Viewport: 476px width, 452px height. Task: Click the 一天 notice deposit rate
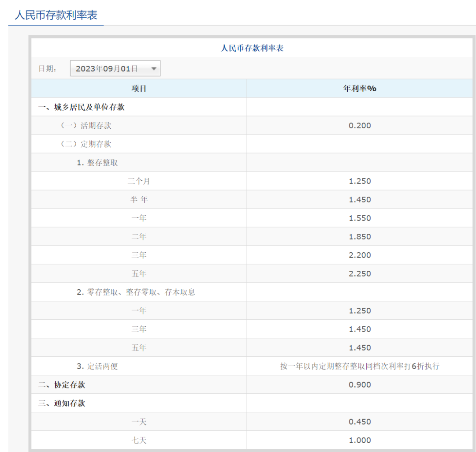[x=360, y=421]
